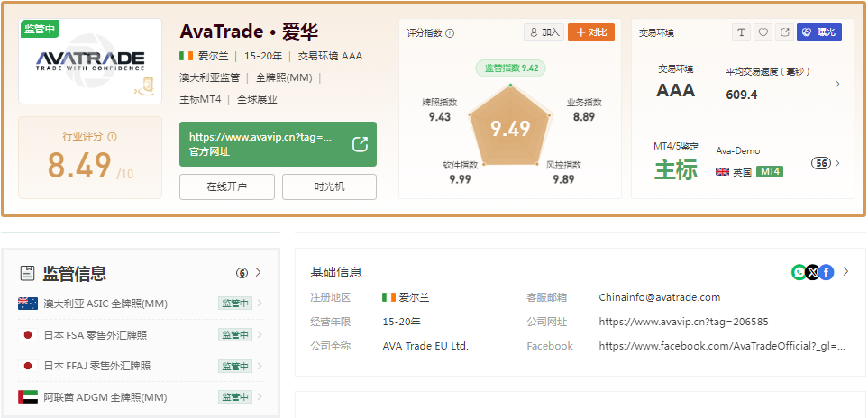
Task: Click the 监管信息 document icon
Action: tap(27, 273)
